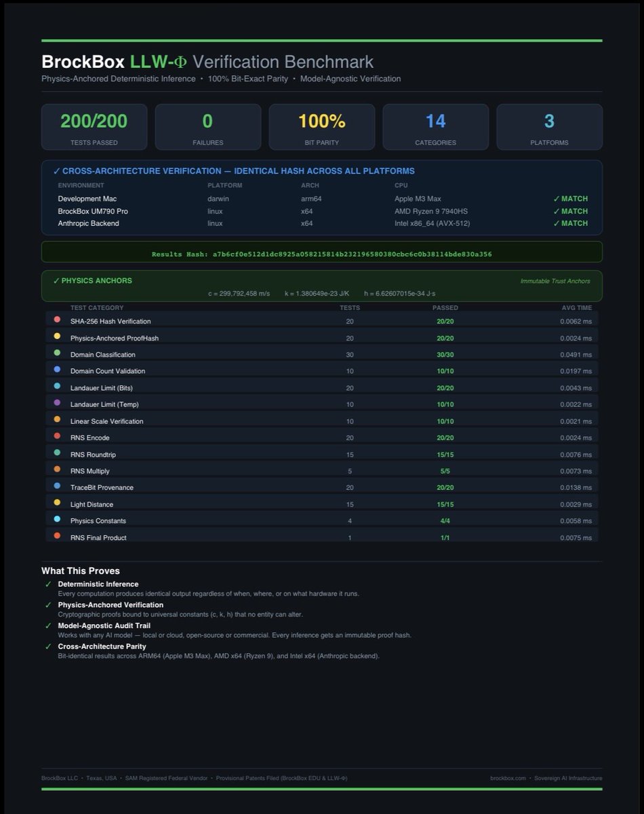Select the 200/200 Tests Passed card
The image size is (644, 814).
[94, 127]
